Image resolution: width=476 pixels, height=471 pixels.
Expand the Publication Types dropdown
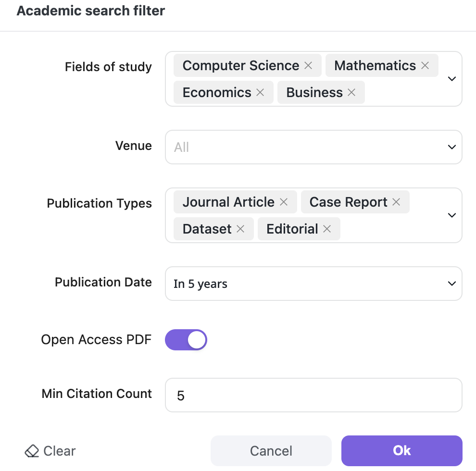tap(451, 215)
